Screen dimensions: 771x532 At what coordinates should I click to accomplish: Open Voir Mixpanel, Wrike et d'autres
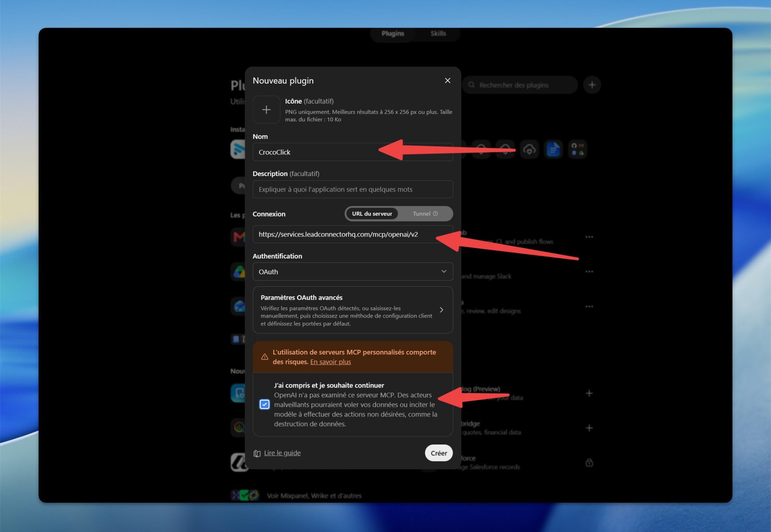click(x=314, y=496)
